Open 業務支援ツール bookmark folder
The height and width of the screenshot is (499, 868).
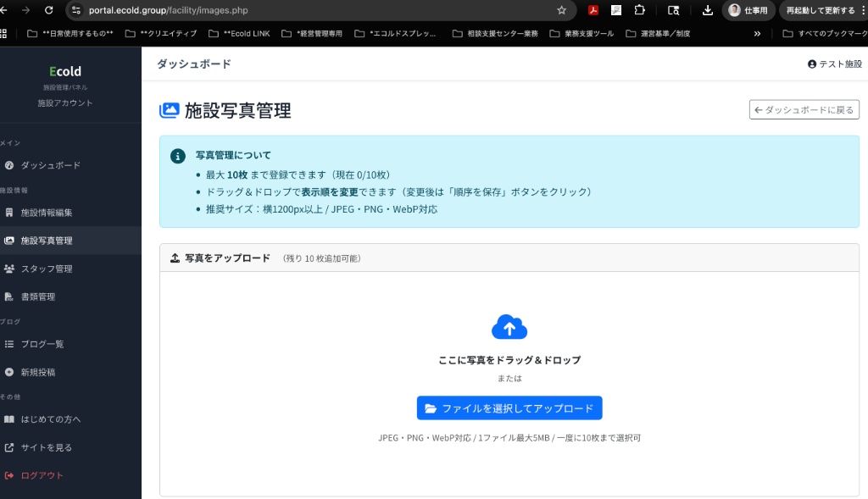tap(581, 33)
